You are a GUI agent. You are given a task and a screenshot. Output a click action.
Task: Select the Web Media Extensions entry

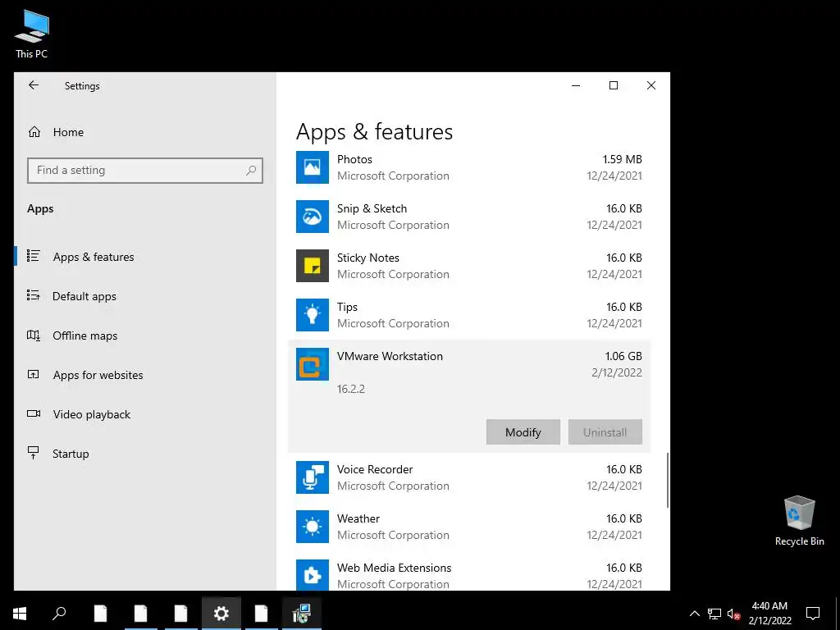468,572
